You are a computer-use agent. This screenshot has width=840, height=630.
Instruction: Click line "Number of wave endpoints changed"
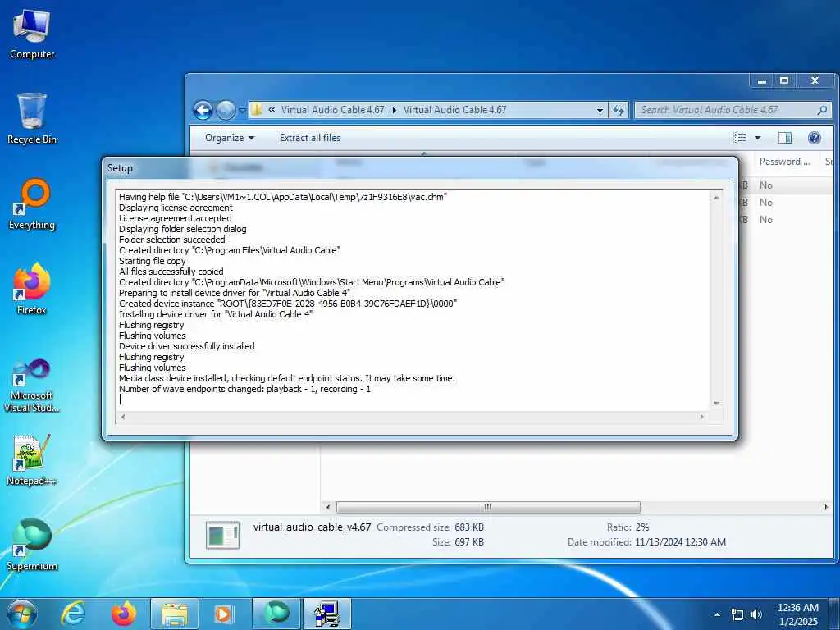coord(244,389)
